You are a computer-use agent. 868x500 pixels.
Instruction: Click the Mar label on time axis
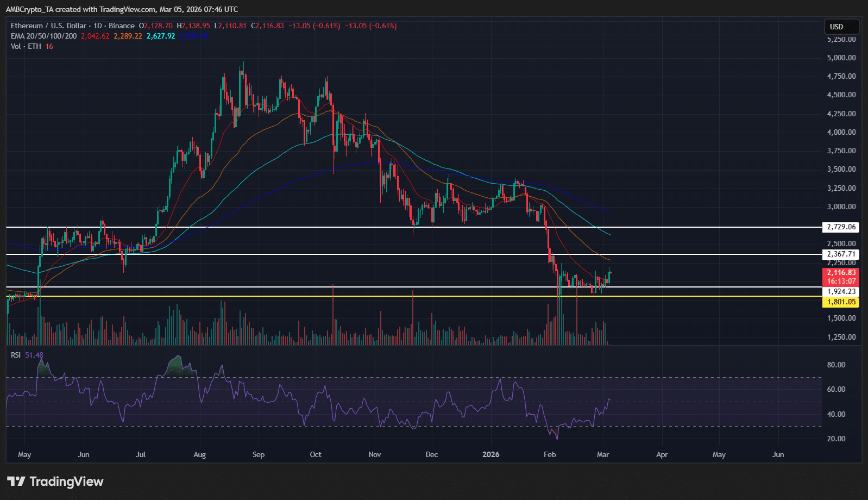[602, 454]
